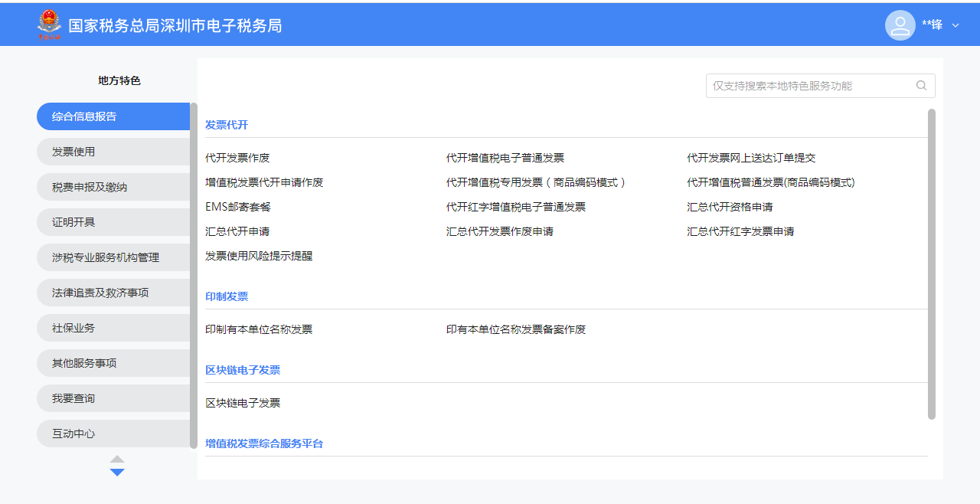This screenshot has width=980, height=504.
Task: Expand the user account dropdown chevron
Action: [x=955, y=25]
